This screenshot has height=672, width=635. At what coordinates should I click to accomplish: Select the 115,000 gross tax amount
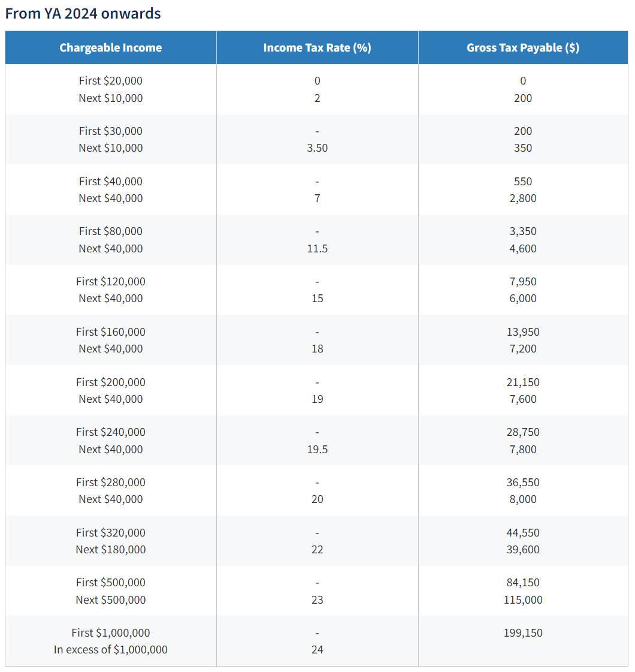point(522,600)
